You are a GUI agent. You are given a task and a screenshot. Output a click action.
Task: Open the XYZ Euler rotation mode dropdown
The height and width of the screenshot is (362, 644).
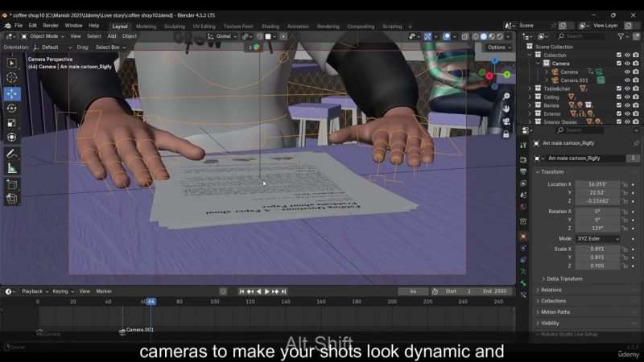point(598,239)
